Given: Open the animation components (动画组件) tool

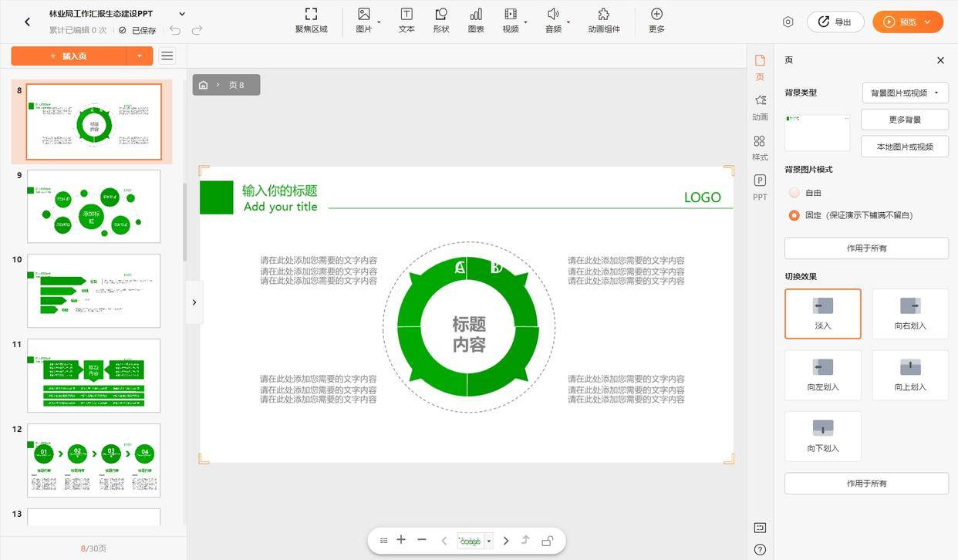Looking at the screenshot, I should 603,14.
